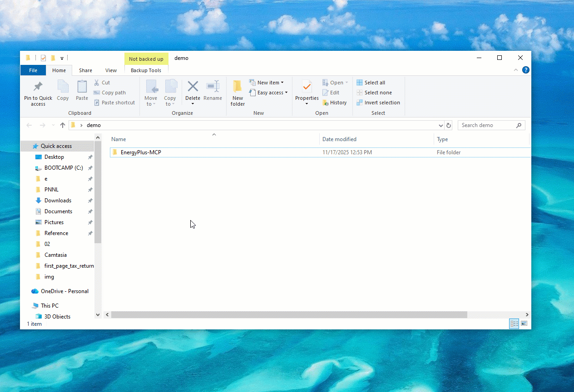This screenshot has height=392, width=574.
Task: Switch to details view layout
Action: [514, 323]
